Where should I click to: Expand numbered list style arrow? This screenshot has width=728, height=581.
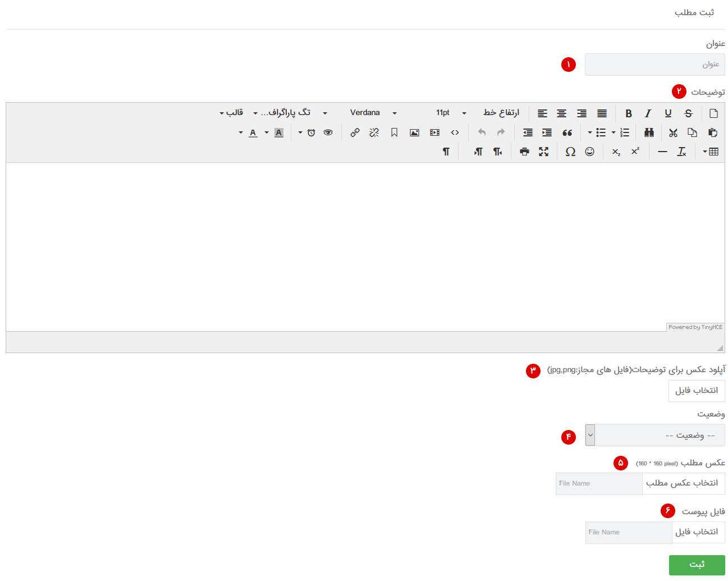613,132
